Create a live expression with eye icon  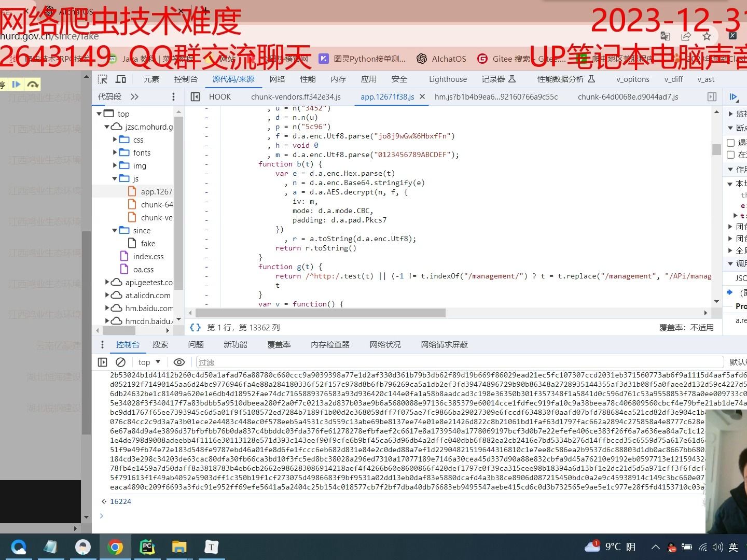click(x=179, y=362)
